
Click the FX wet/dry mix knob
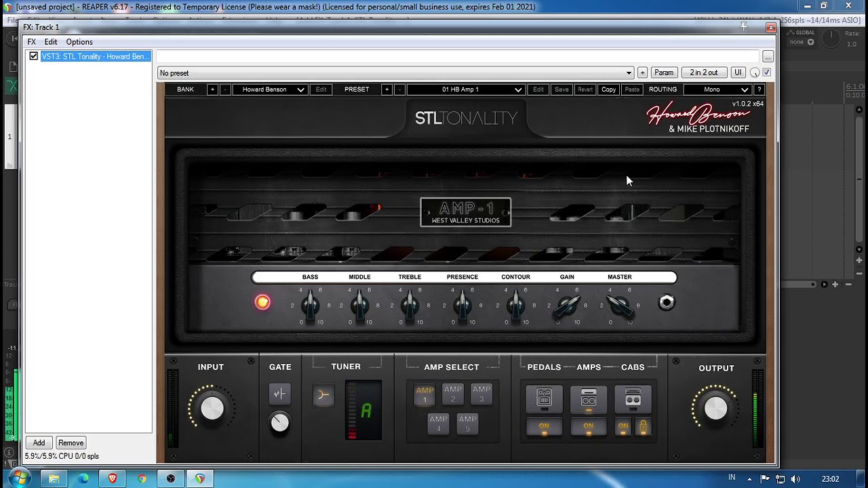coord(755,73)
